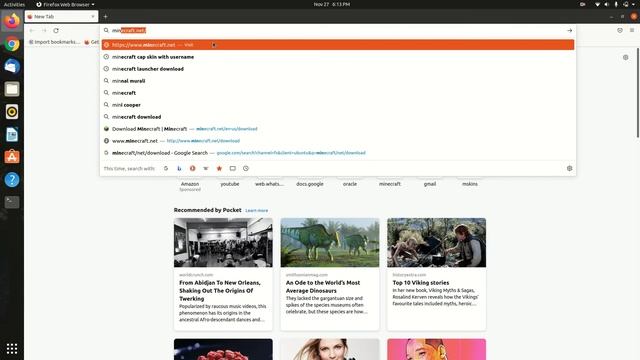Viewport: 640px width, 360px height.
Task: Click the page vertical scrollbar
Action: coord(638,93)
